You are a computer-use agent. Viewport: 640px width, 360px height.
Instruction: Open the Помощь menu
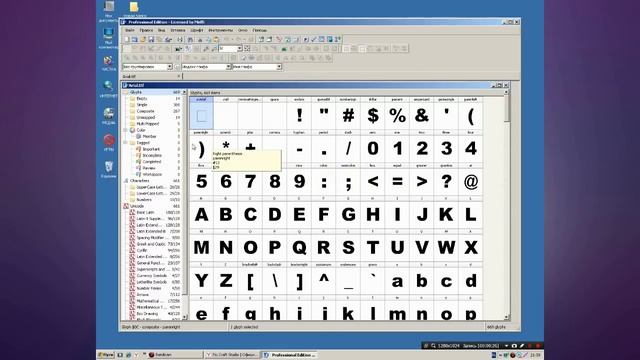coord(260,30)
